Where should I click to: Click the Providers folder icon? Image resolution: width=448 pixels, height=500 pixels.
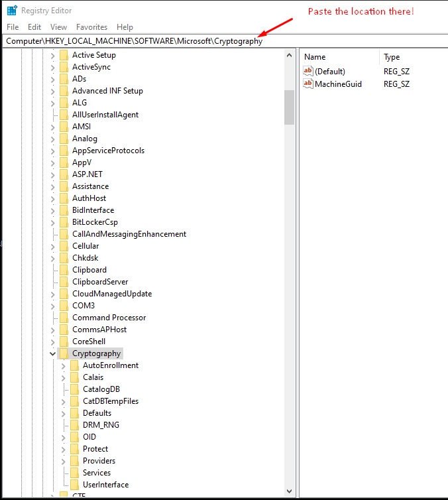pyautogui.click(x=75, y=461)
